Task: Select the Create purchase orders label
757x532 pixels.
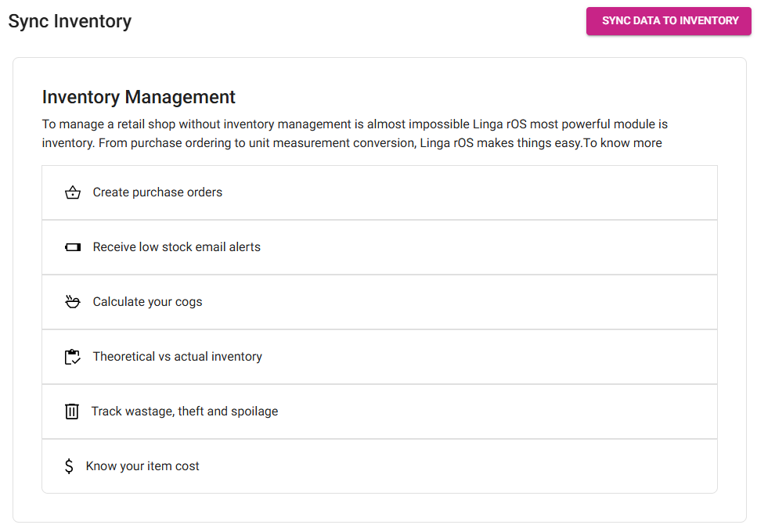Action: (157, 192)
